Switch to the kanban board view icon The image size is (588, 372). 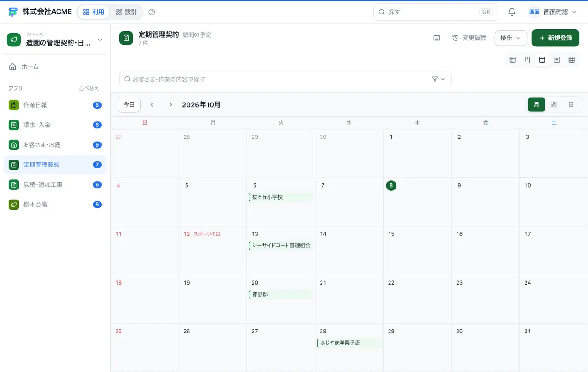pyautogui.click(x=527, y=59)
